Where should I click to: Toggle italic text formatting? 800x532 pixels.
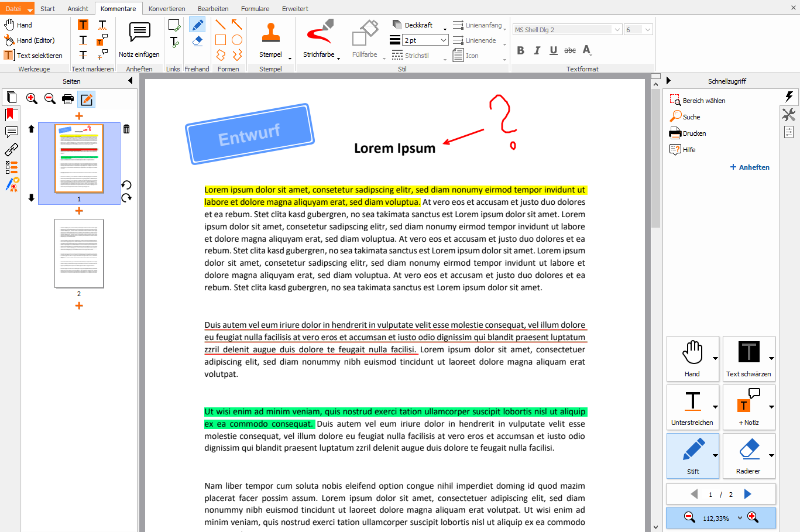[537, 50]
